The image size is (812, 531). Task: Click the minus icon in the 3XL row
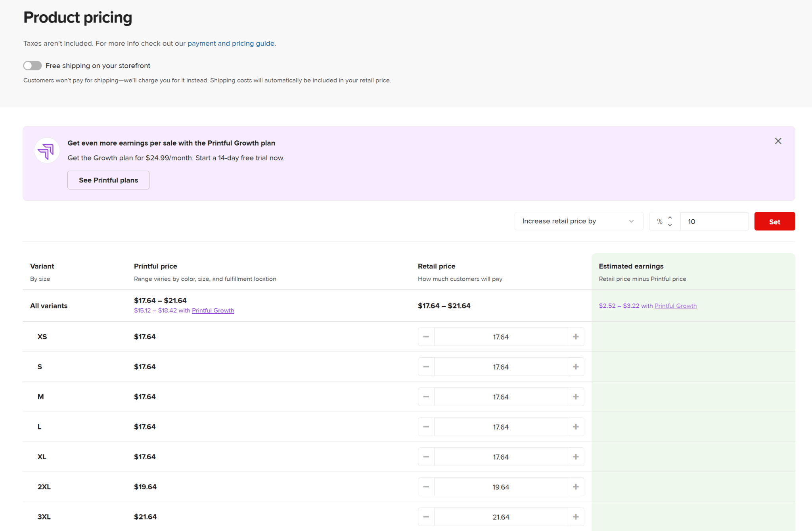click(426, 517)
